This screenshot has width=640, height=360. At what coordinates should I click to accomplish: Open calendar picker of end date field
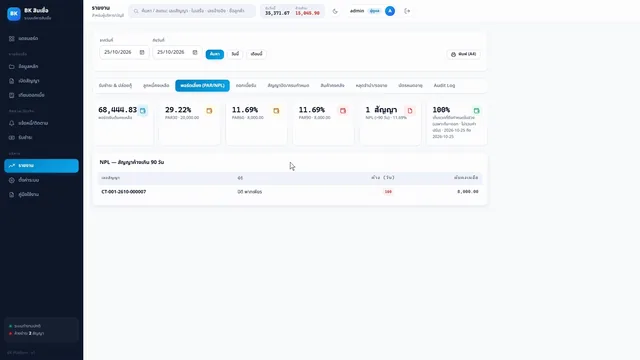point(195,52)
